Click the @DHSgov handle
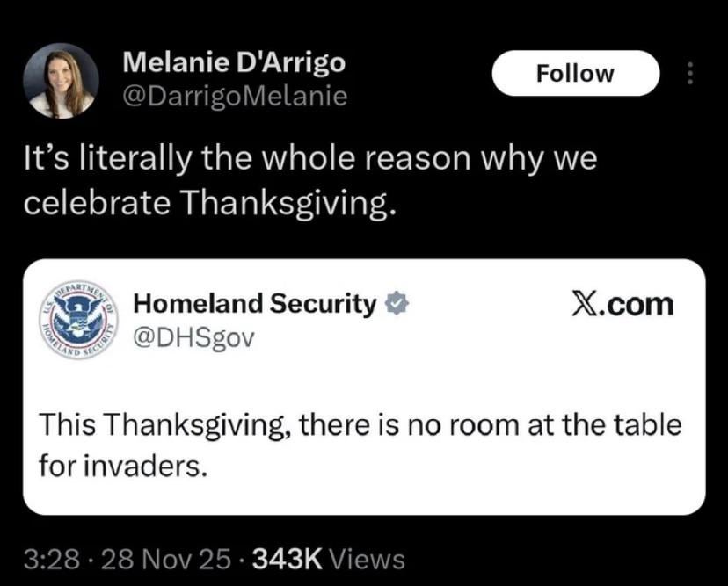The height and width of the screenshot is (586, 728). 193,336
